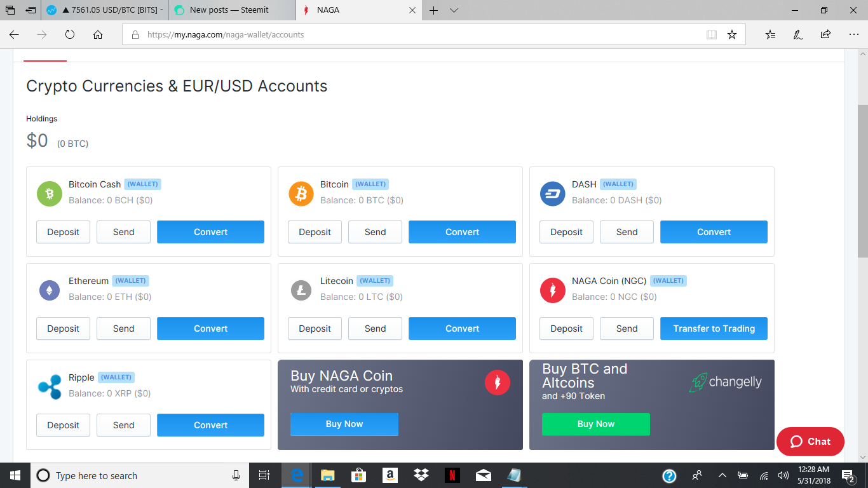Deposit into DASH wallet
This screenshot has width=868, height=488.
[x=566, y=232]
